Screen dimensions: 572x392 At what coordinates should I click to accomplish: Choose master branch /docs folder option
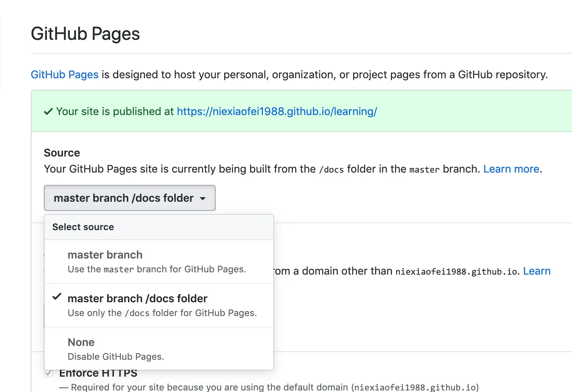pyautogui.click(x=159, y=305)
